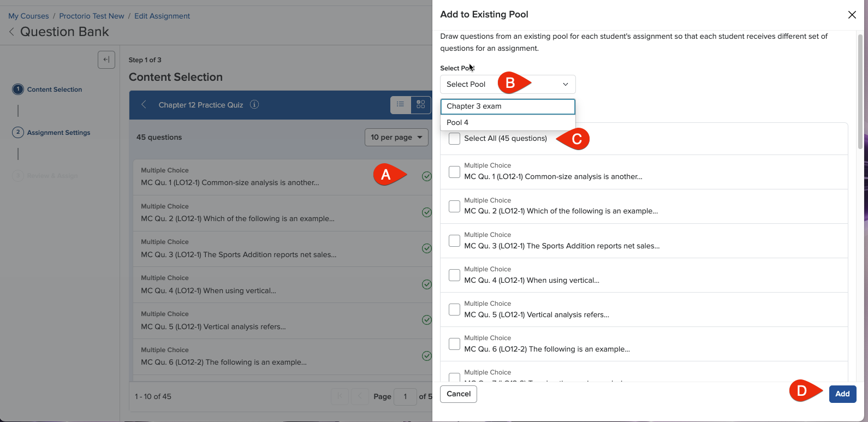
Task: Choose Pool 4 option
Action: 508,122
